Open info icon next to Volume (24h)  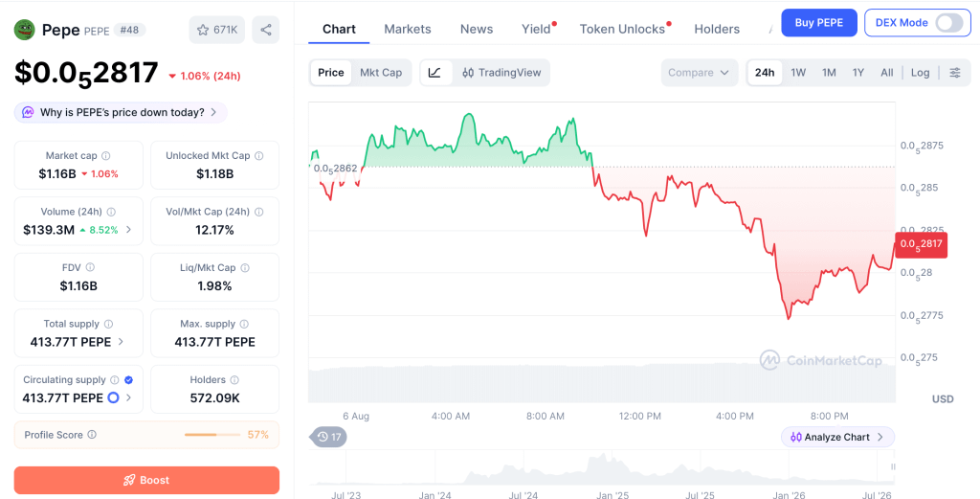pyautogui.click(x=111, y=212)
